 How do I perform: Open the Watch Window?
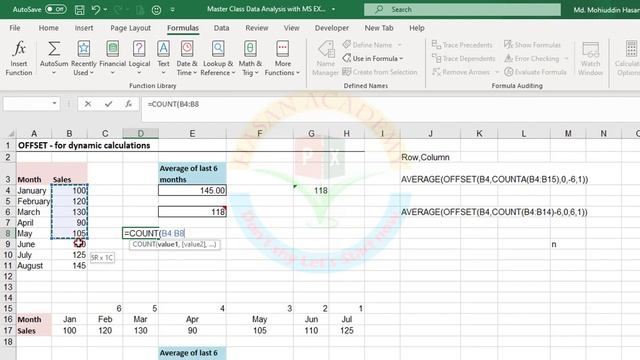590,58
